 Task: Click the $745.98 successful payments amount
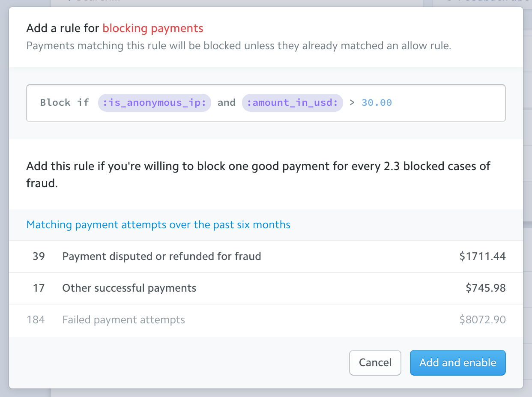[x=486, y=288]
